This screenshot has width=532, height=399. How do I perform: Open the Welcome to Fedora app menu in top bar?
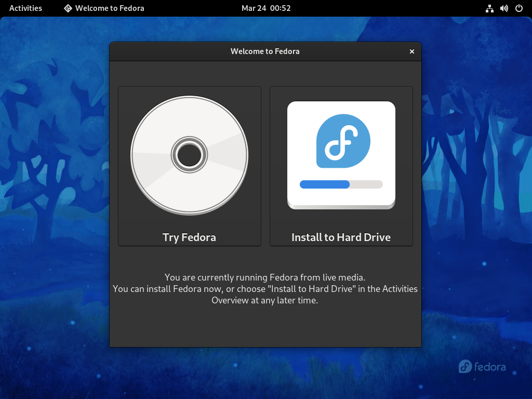coord(104,8)
